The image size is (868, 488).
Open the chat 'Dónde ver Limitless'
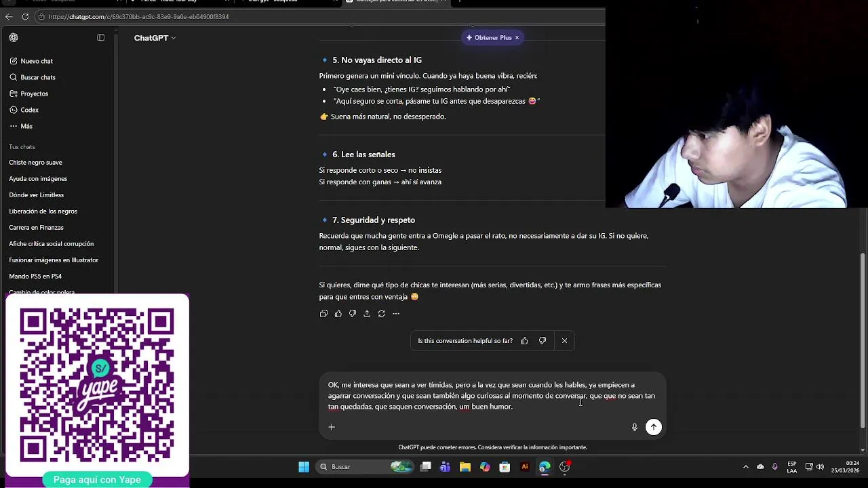(x=36, y=195)
